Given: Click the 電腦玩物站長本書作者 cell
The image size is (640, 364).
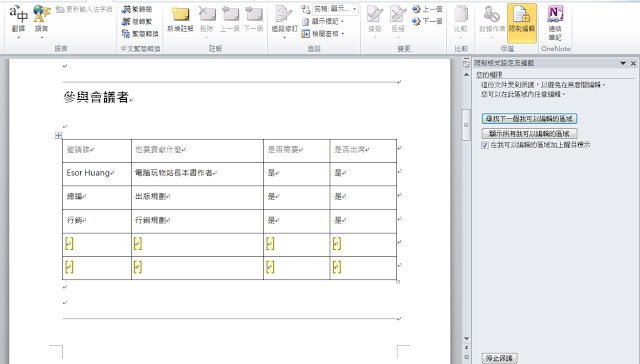Looking at the screenshot, I should click(x=197, y=173).
